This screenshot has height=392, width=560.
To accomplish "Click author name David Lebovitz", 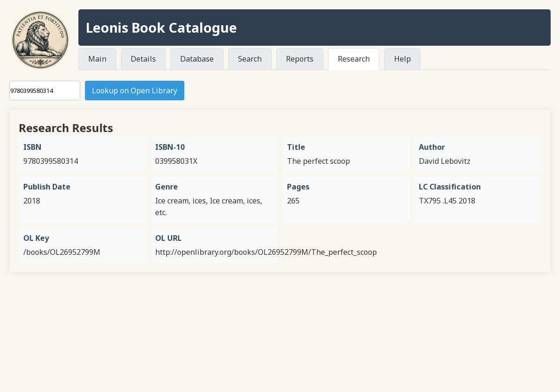I will tap(444, 161).
